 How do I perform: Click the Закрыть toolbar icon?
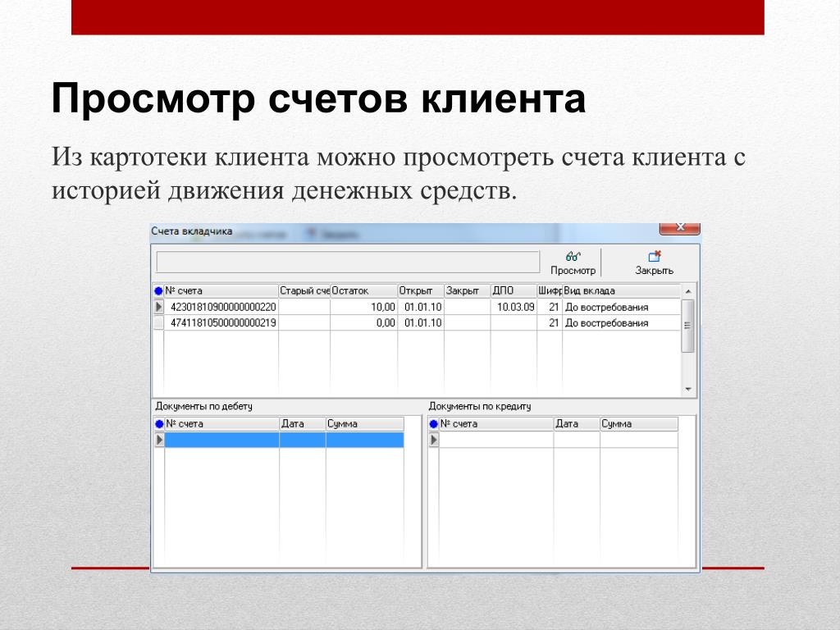click(x=654, y=256)
